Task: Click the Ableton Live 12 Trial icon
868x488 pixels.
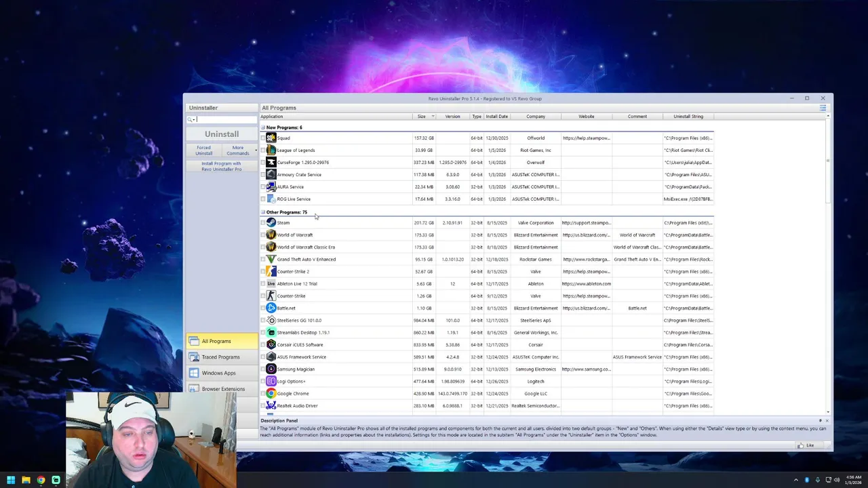Action: (271, 284)
